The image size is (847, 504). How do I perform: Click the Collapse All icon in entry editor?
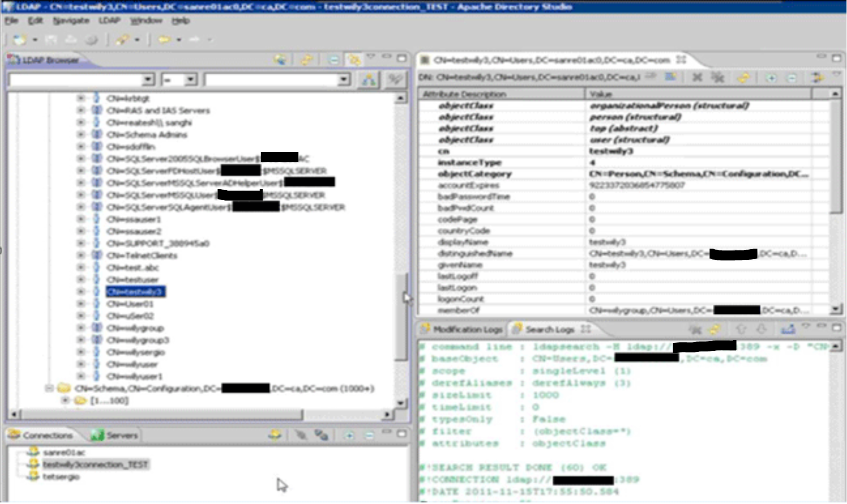pyautogui.click(x=792, y=78)
